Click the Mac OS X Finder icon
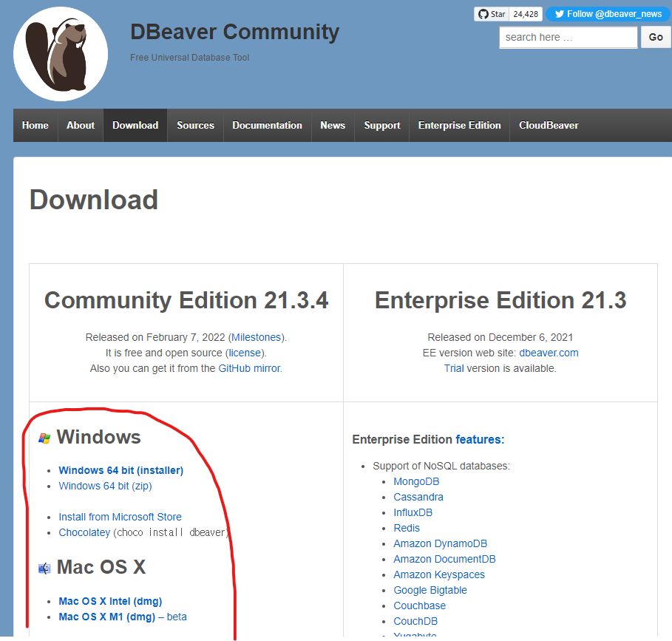This screenshot has width=672, height=641. point(44,569)
